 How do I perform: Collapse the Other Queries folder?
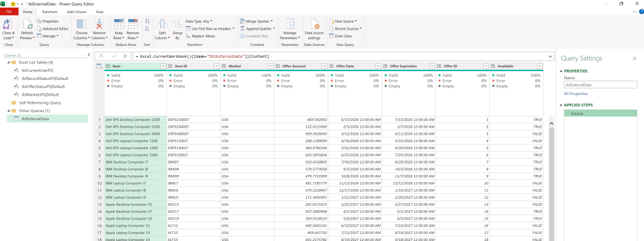9,111
